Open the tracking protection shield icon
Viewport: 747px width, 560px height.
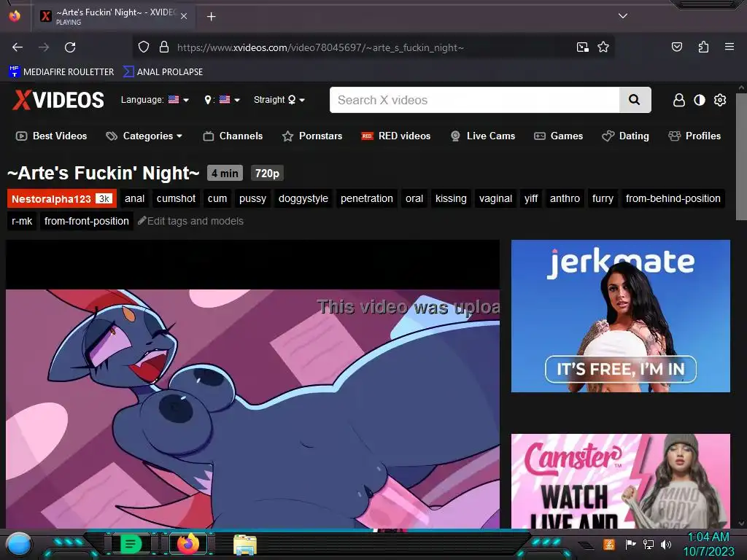pyautogui.click(x=144, y=47)
